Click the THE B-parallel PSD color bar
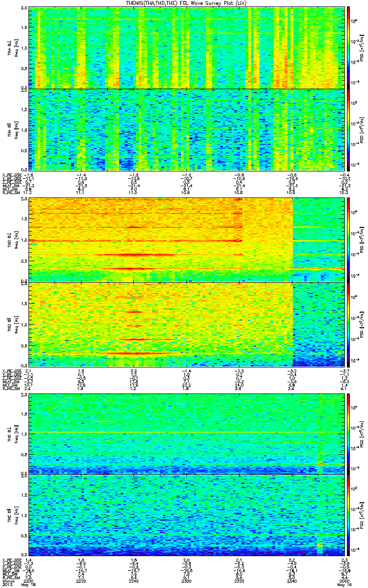The image size is (368, 588). point(348,515)
